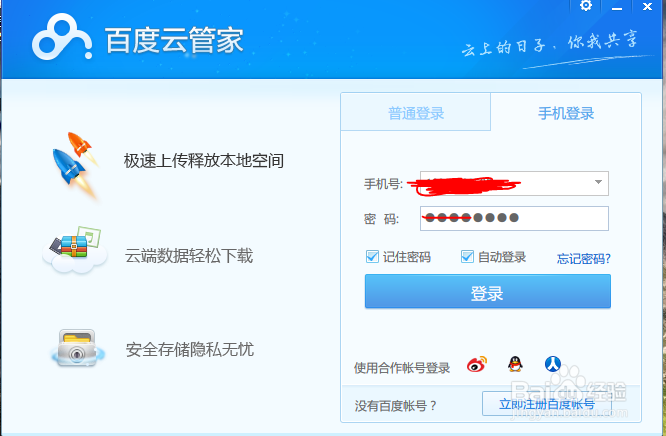Close the Baidu Cloud login window

[647, 6]
